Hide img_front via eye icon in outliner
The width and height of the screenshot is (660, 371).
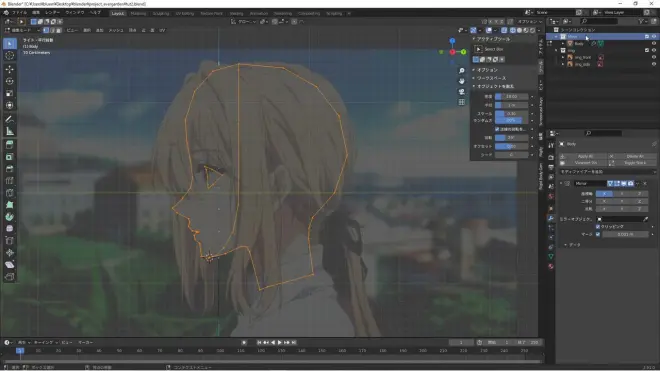click(x=654, y=57)
